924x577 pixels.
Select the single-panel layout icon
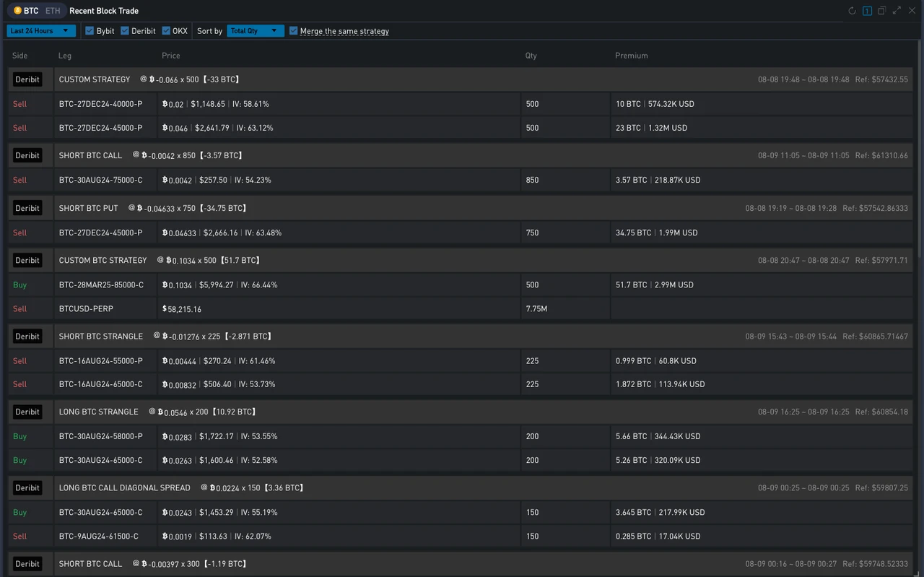click(x=867, y=11)
